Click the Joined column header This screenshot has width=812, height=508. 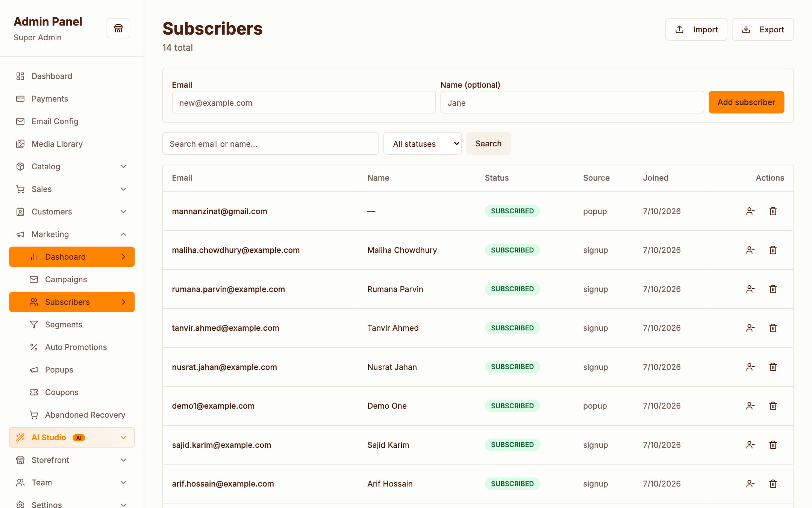coord(656,178)
